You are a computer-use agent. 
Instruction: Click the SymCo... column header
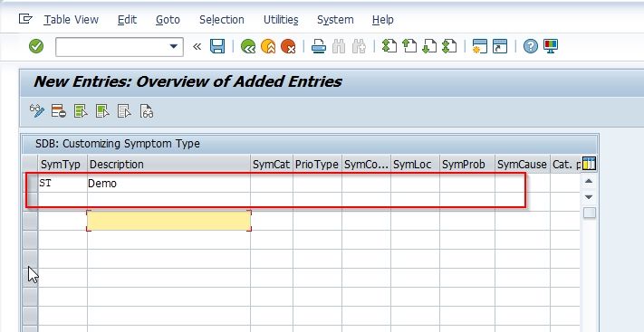tap(366, 164)
